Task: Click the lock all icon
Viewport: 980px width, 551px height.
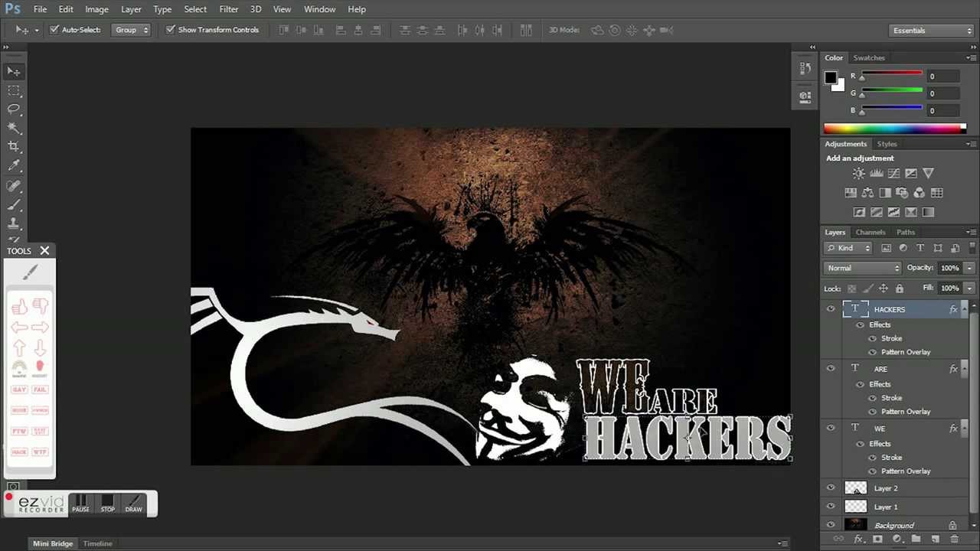Action: coord(900,289)
